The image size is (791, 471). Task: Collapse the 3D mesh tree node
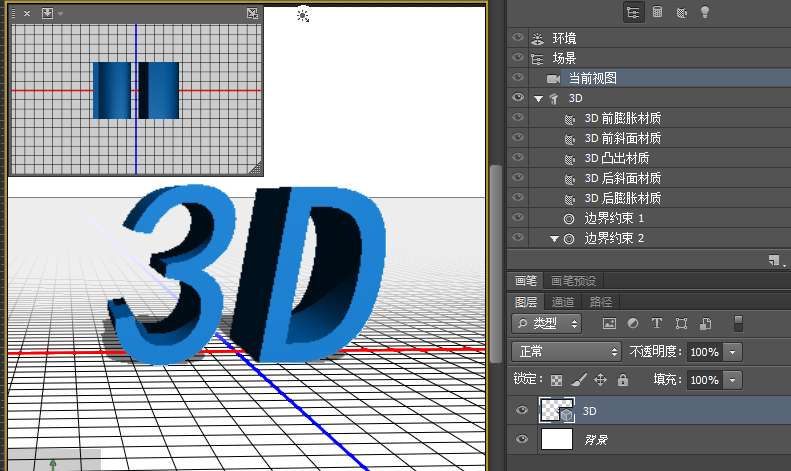tap(538, 99)
